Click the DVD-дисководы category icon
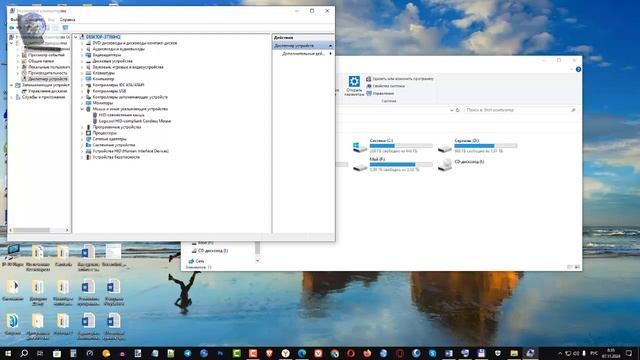640x360 pixels. 88,43
